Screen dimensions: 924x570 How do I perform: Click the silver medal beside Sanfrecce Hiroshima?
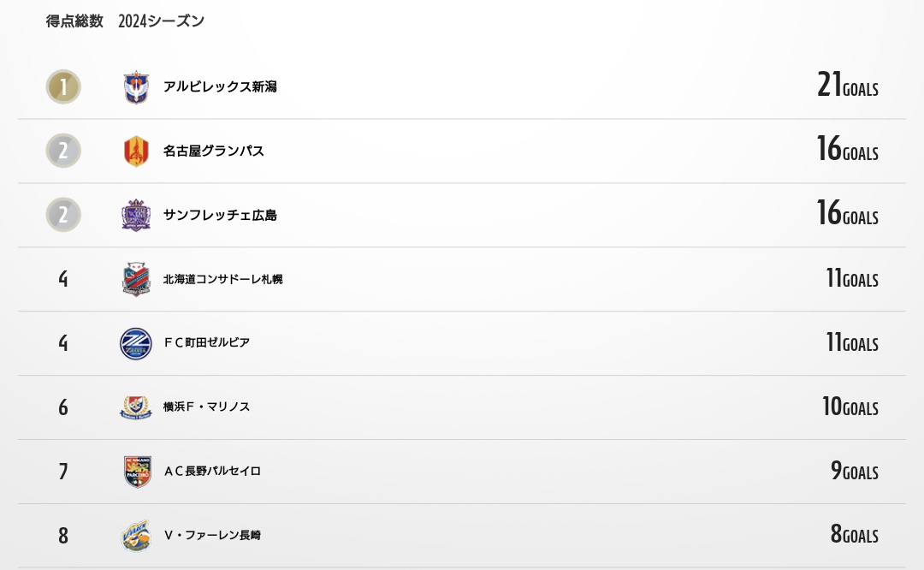coord(63,216)
